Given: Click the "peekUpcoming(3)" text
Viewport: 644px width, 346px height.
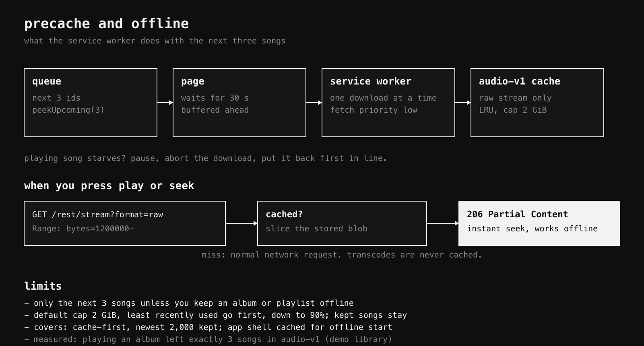Looking at the screenshot, I should coord(68,110).
